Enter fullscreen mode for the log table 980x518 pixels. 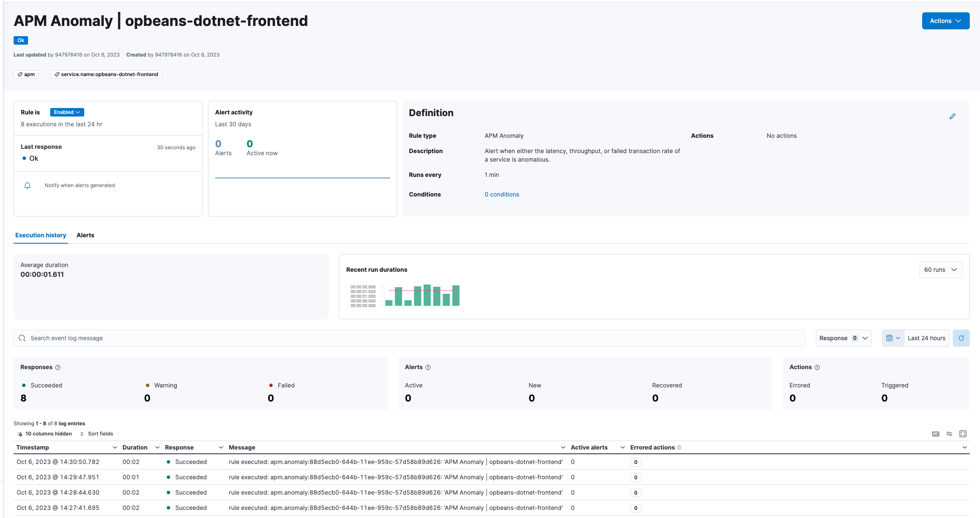pyautogui.click(x=963, y=434)
